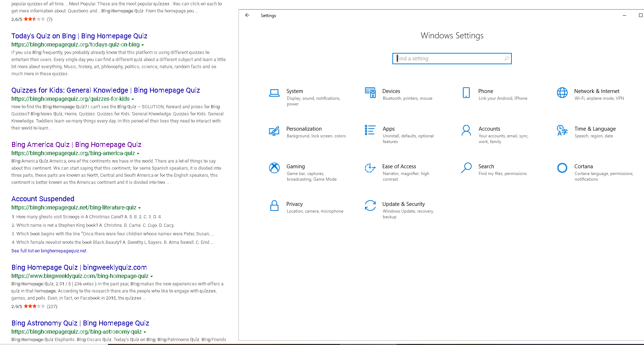Click the Find a setting search box

click(x=452, y=59)
